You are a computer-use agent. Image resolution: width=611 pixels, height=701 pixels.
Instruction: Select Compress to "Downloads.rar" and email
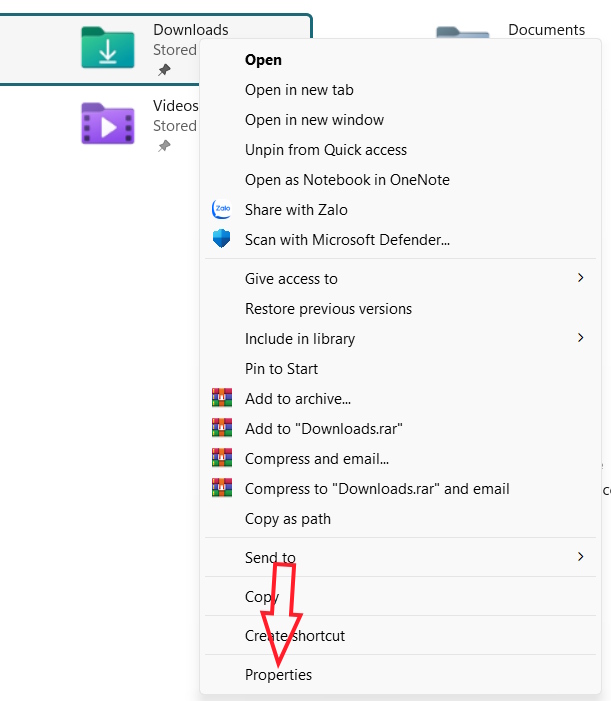coord(400,488)
